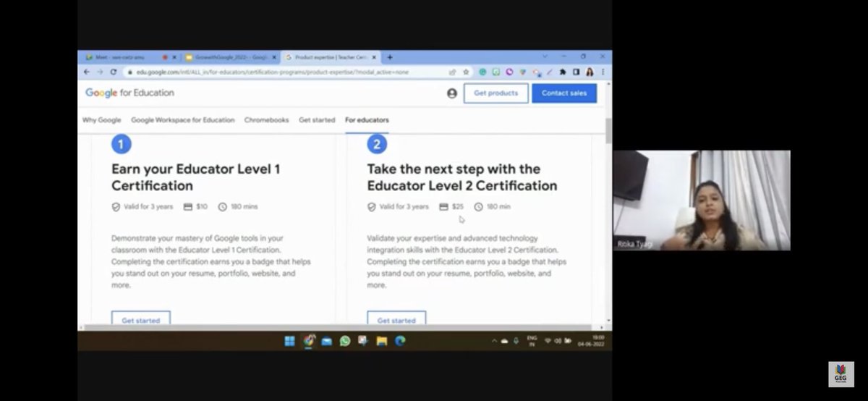Image resolution: width=868 pixels, height=401 pixels.
Task: Click the GEG logo at bottom right
Action: coord(840,374)
